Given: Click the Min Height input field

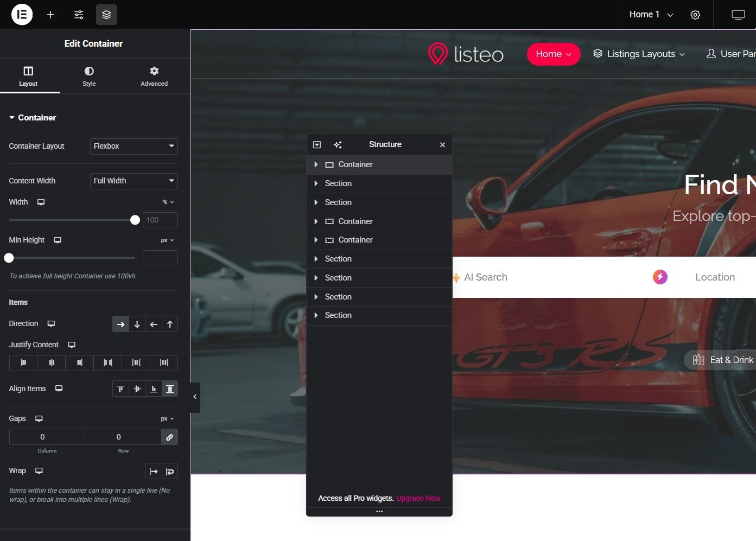Looking at the screenshot, I should coord(160,258).
